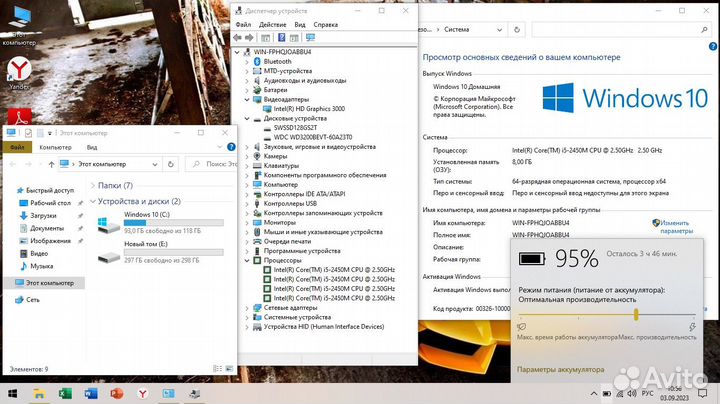Click the Windows Start button

[13, 393]
